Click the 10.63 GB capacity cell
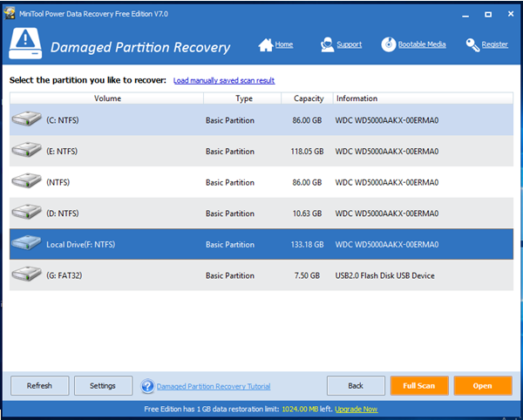The image size is (523, 420). [x=307, y=213]
